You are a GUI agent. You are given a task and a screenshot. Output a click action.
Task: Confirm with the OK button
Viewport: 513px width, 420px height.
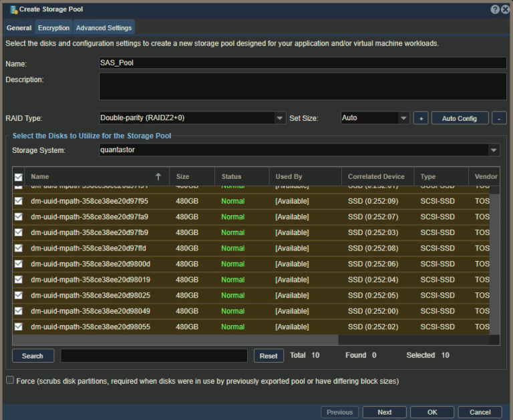click(x=432, y=412)
